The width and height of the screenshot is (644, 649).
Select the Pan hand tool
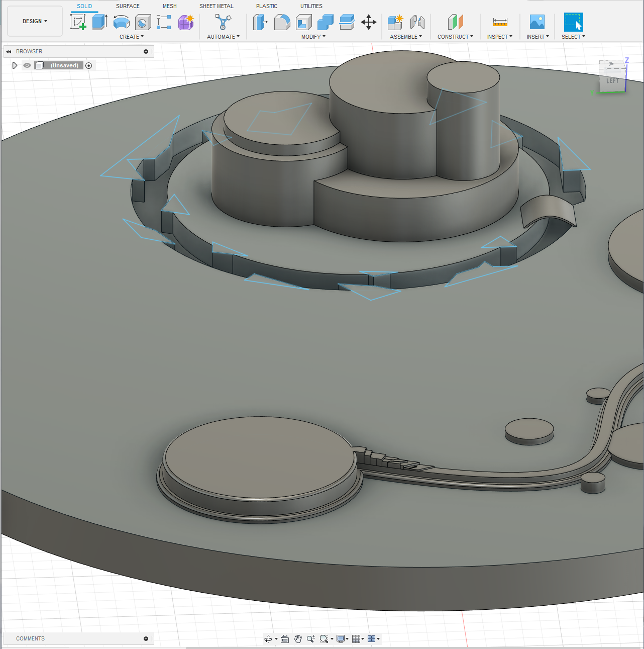[298, 639]
